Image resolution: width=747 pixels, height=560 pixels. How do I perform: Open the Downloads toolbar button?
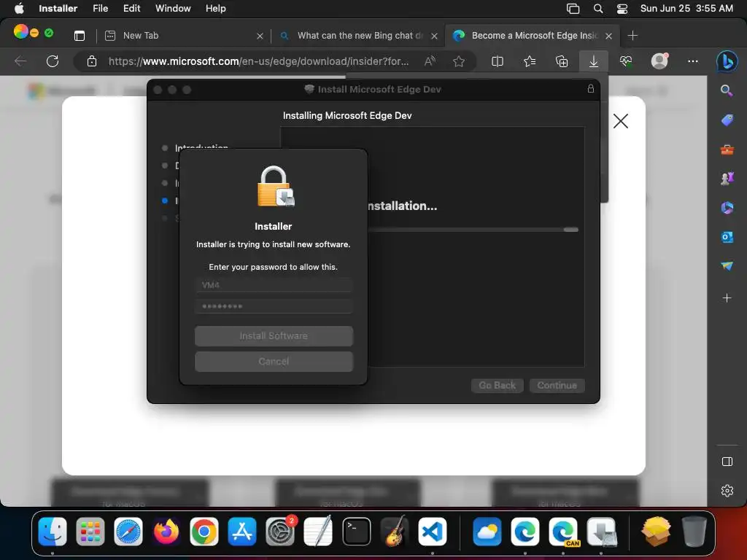[x=594, y=61]
